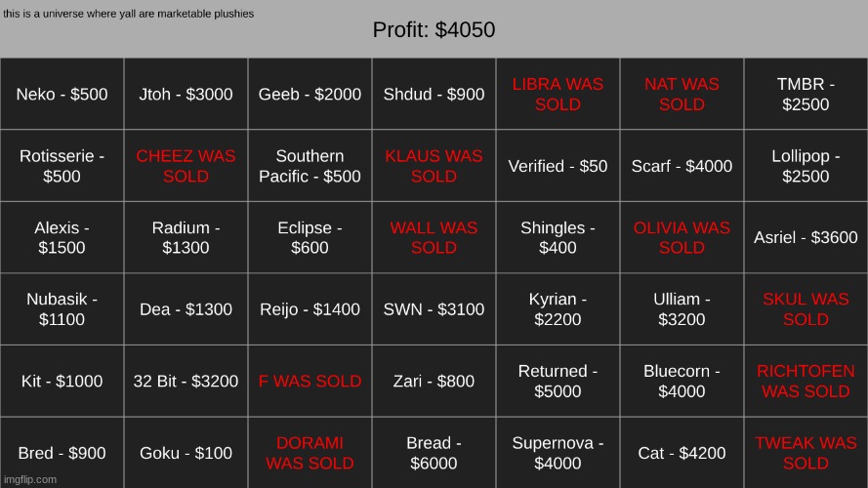Buy the Neko plushie for $500
This screenshot has width=868, height=488.
62,94
